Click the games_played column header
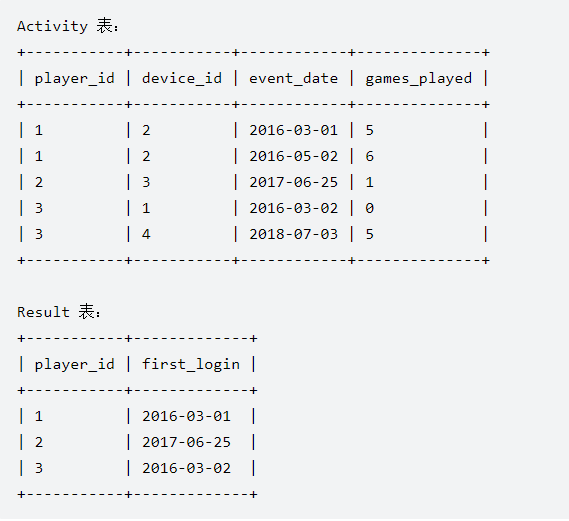This screenshot has width=569, height=521. [x=419, y=79]
